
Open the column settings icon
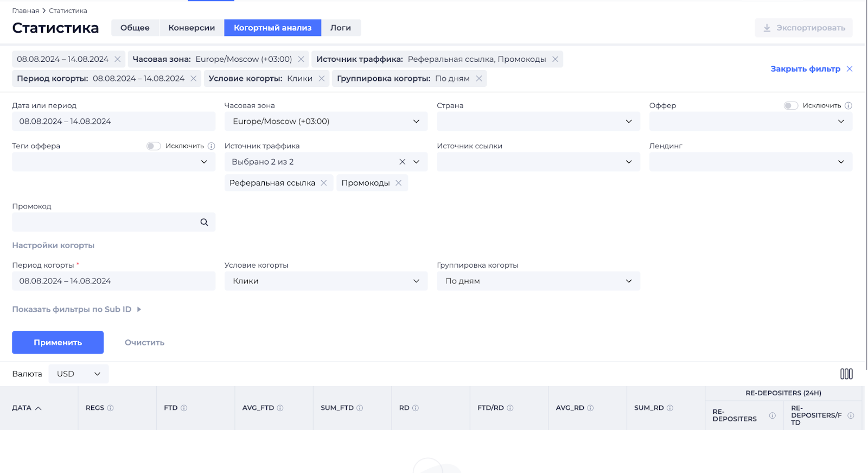846,374
